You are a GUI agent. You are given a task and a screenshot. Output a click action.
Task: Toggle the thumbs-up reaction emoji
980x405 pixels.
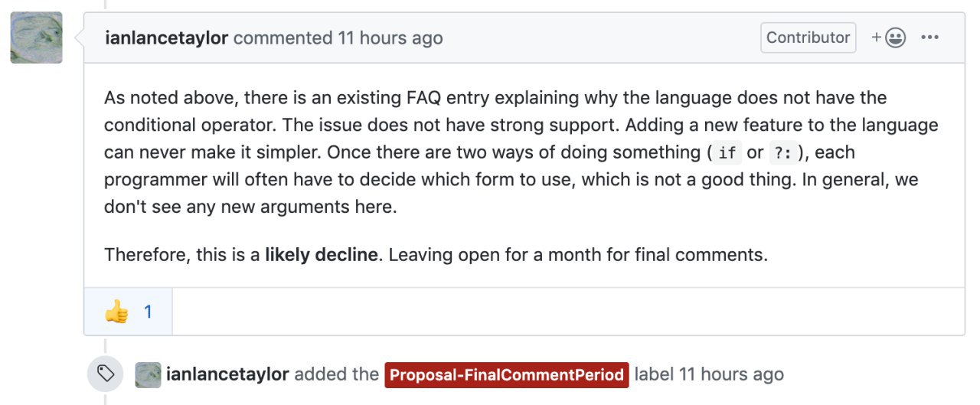[116, 312]
